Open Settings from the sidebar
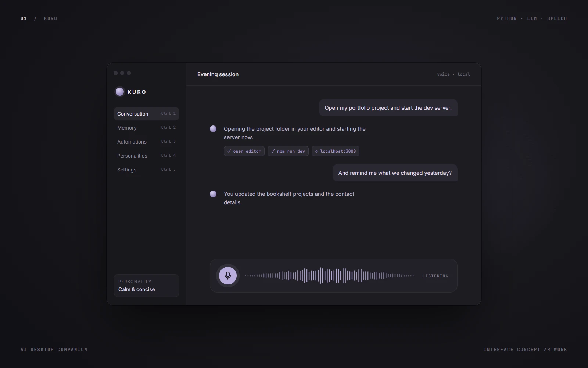 146,170
